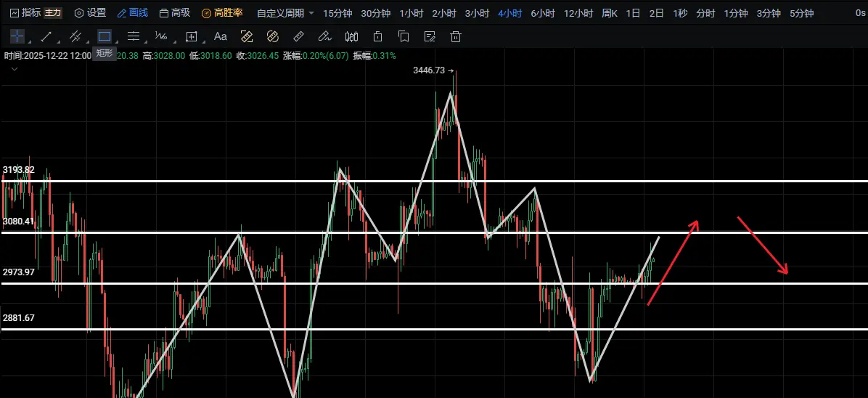Switch to 1秒 timeframe
The height and width of the screenshot is (398, 868).
tap(680, 13)
